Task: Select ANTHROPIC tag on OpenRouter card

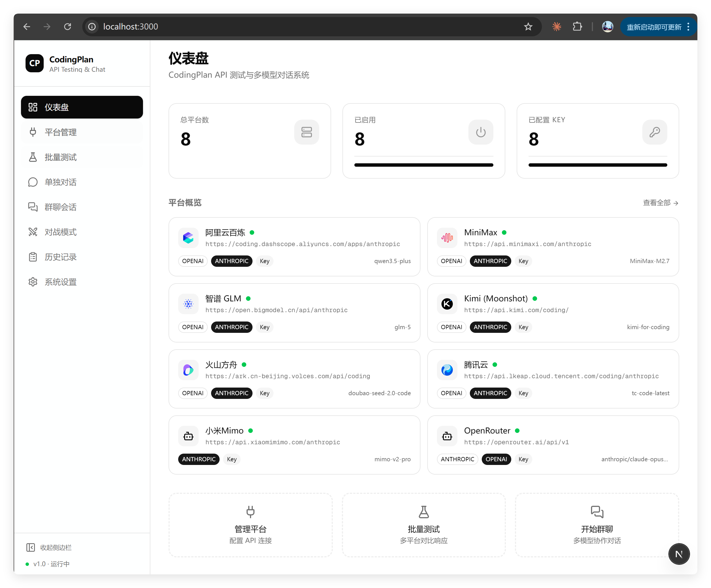Action: coord(457,459)
